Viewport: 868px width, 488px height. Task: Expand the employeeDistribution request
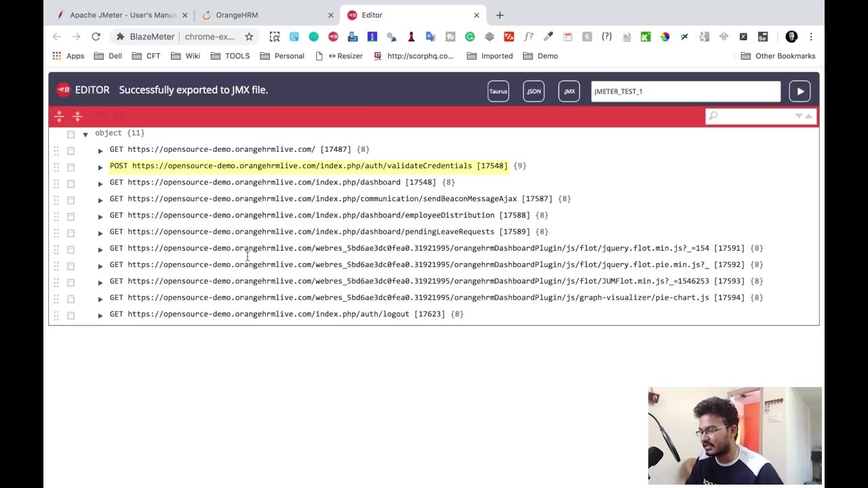click(100, 216)
